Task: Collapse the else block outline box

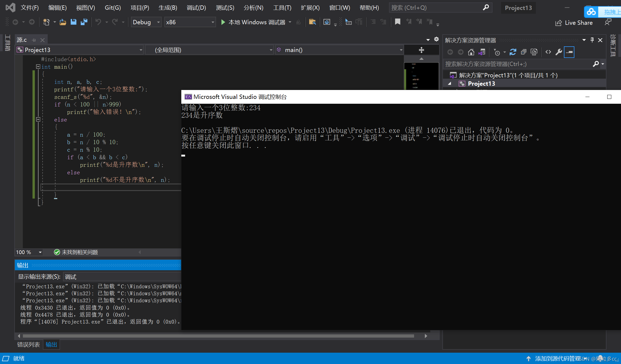Action: coord(38,119)
